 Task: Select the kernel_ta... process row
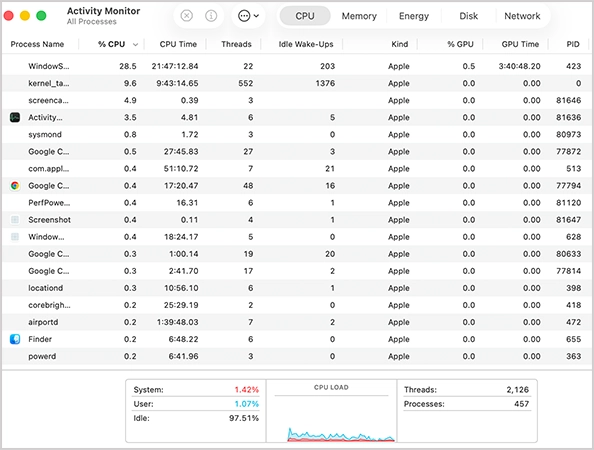[x=297, y=83]
